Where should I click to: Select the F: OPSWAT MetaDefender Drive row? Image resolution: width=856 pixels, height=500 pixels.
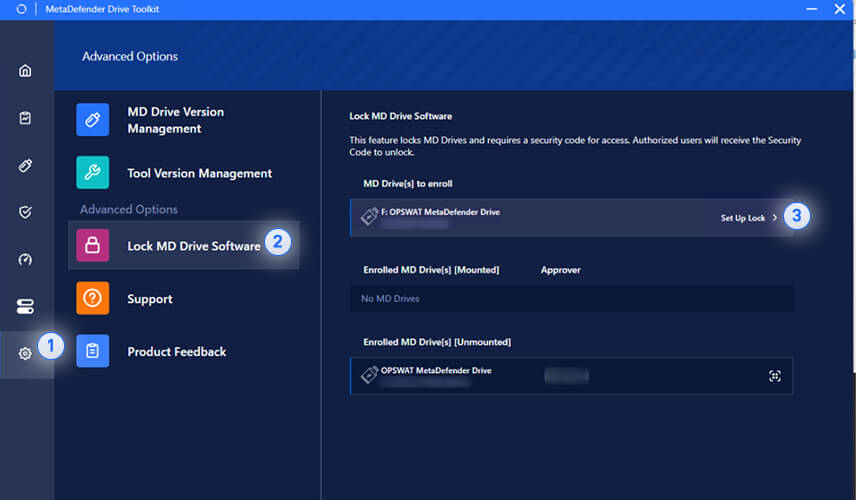click(572, 218)
